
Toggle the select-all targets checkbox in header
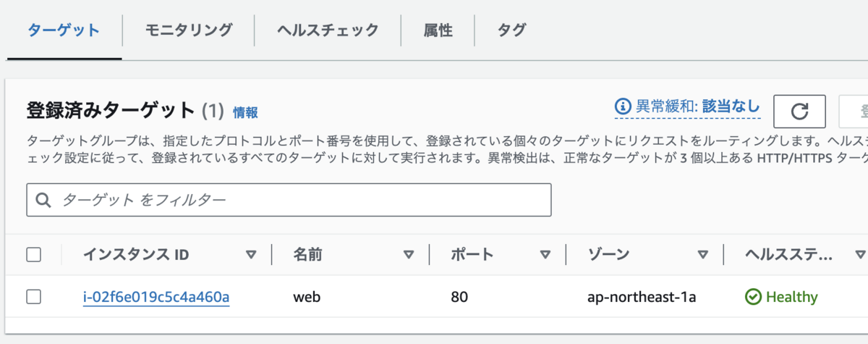[33, 254]
